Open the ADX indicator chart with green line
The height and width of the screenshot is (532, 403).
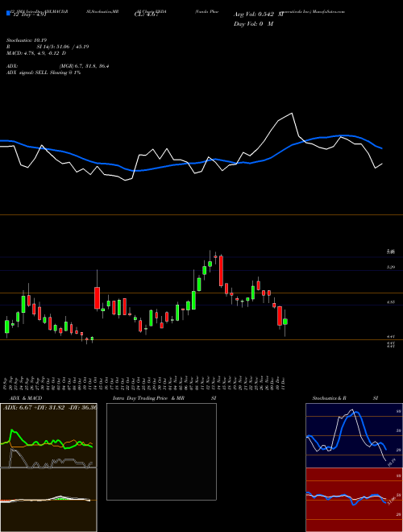pyautogui.click(x=48, y=435)
